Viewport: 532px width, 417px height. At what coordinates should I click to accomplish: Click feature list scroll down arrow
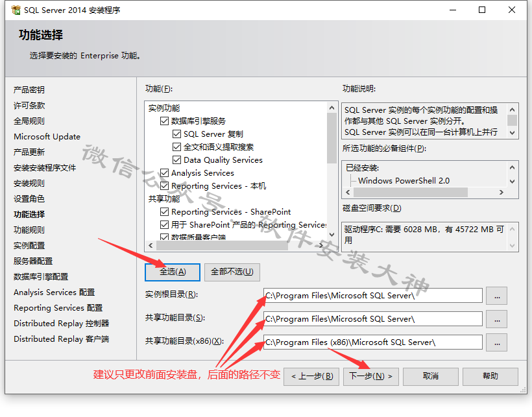(332, 235)
